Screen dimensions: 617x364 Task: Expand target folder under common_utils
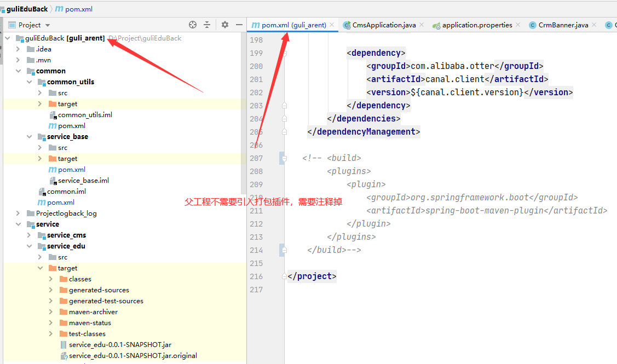[x=40, y=104]
